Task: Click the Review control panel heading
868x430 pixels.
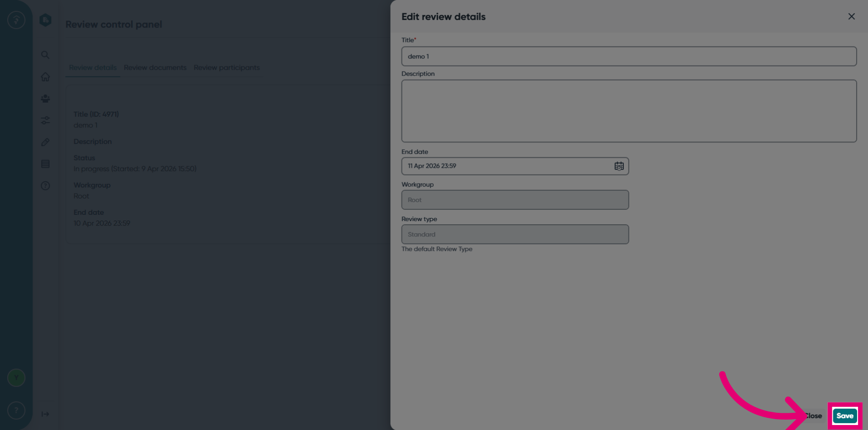Action: (x=113, y=24)
